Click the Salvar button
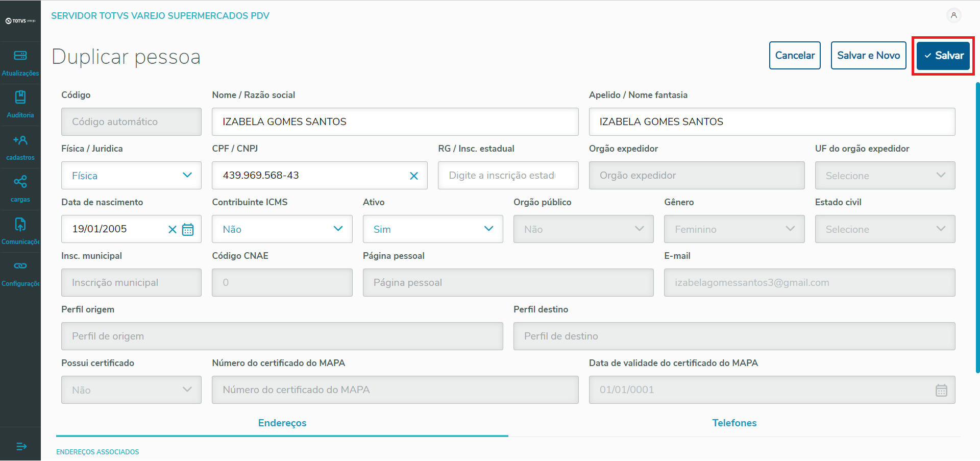The image size is (980, 461). point(943,56)
